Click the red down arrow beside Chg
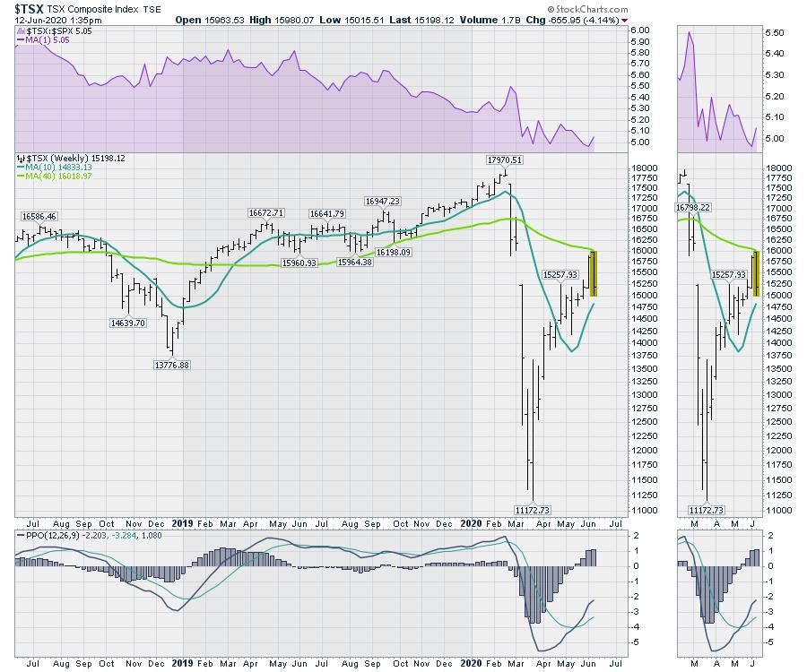Screen dimensions: 807x672 (x=626, y=19)
